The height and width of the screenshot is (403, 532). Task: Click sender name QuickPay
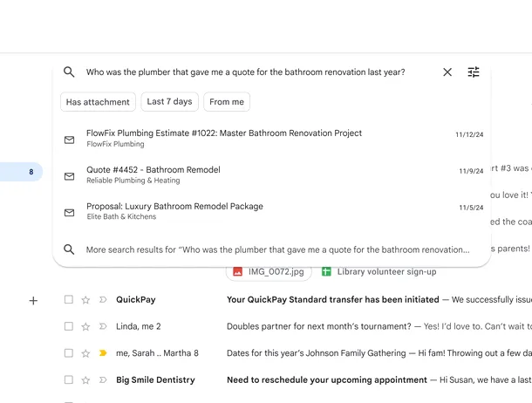(x=136, y=300)
